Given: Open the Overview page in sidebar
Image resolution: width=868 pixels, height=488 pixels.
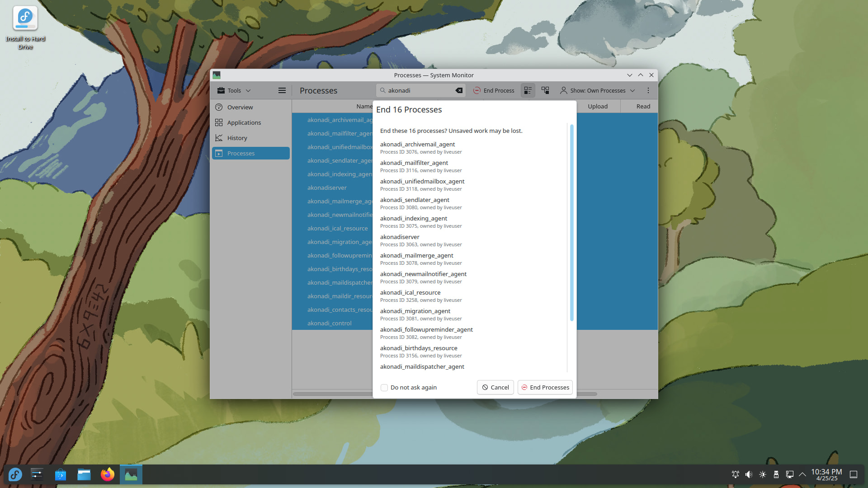Looking at the screenshot, I should [x=240, y=107].
